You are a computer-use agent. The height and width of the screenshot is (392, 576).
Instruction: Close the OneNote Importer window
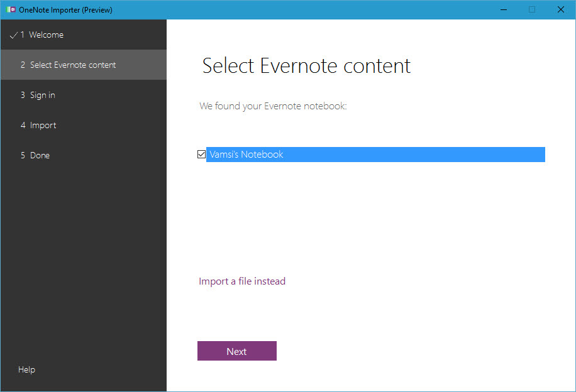point(560,9)
